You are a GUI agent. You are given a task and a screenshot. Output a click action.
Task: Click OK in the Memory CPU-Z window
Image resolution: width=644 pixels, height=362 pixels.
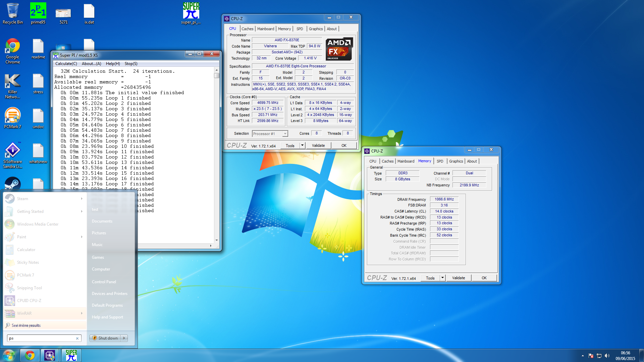click(484, 278)
